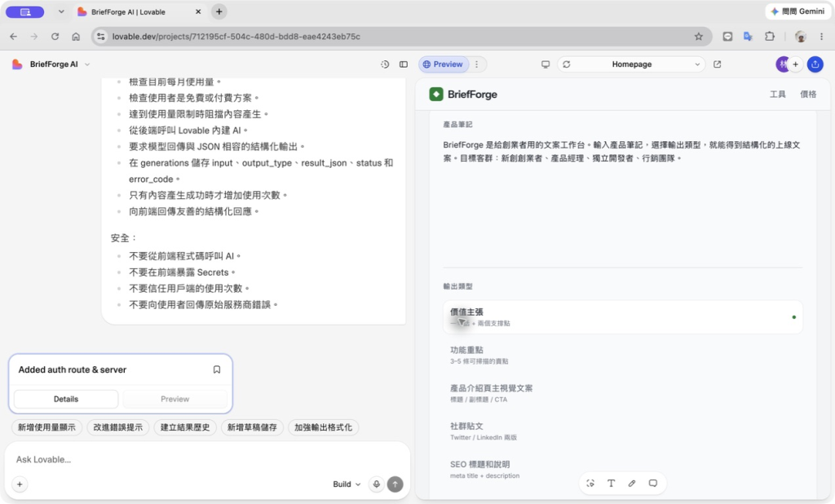The width and height of the screenshot is (835, 504).
Task: Open preview in new window icon
Action: [x=718, y=64]
